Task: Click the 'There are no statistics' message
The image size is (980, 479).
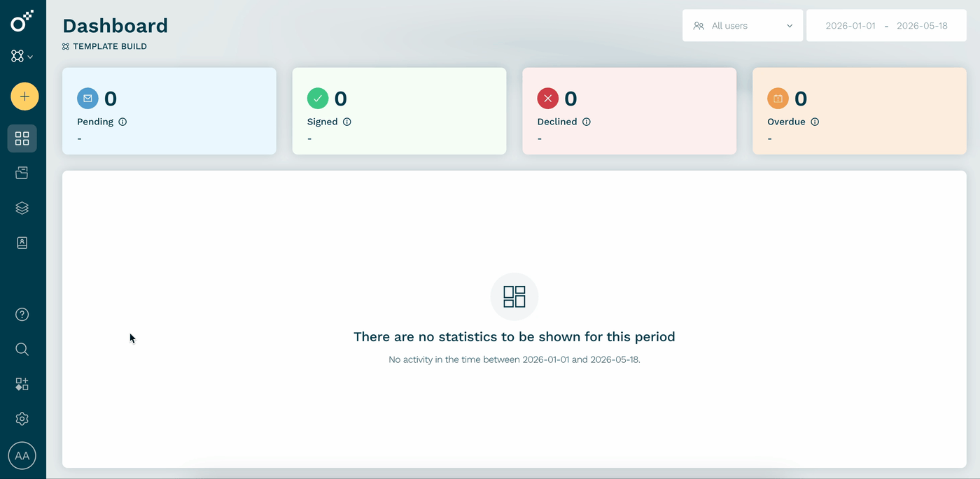Action: tap(514, 337)
